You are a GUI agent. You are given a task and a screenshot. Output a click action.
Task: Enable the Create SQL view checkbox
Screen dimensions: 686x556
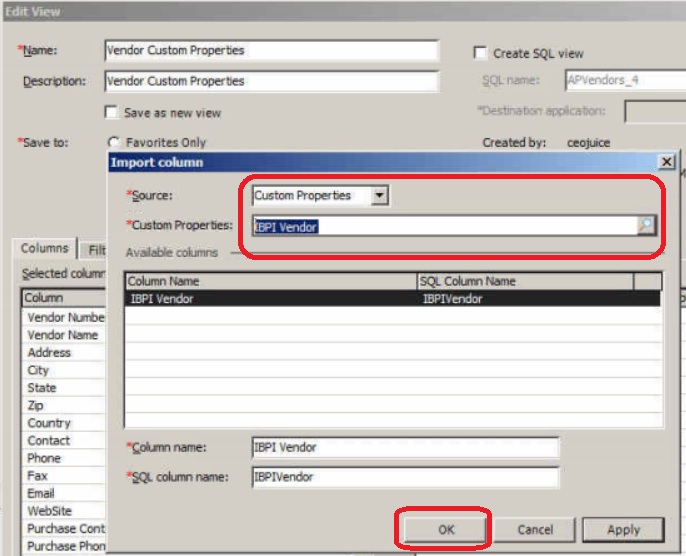pyautogui.click(x=480, y=53)
